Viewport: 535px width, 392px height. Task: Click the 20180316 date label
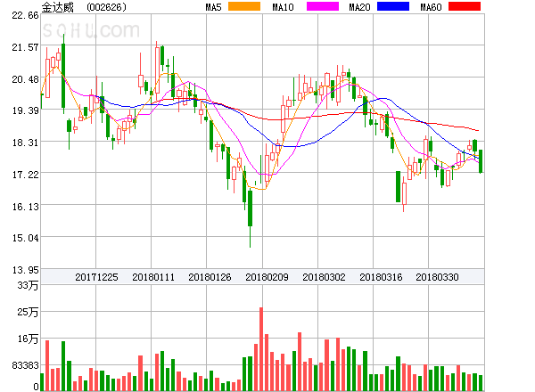pyautogui.click(x=381, y=277)
